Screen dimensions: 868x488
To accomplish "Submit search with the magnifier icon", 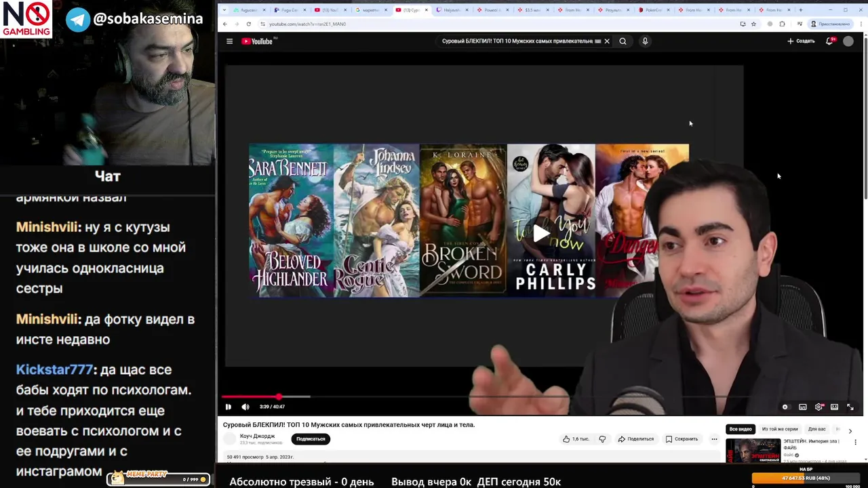I will (x=623, y=41).
